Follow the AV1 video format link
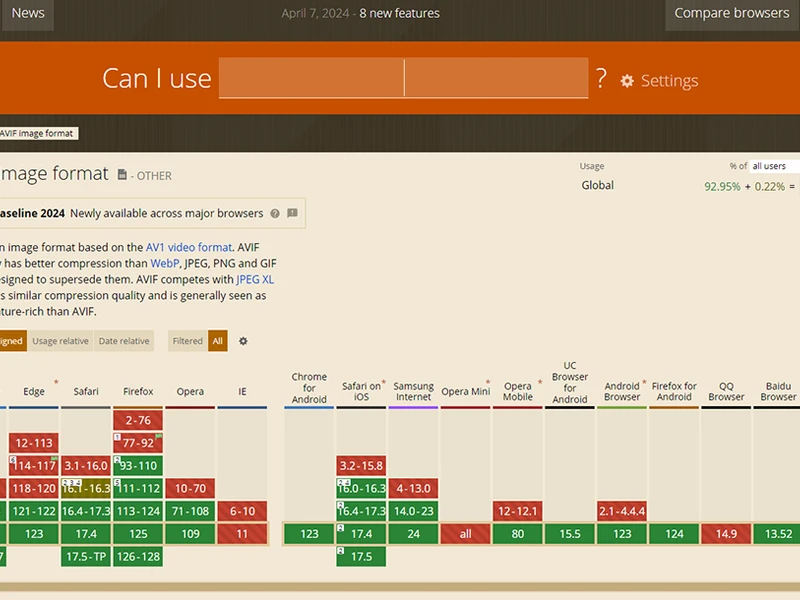 [x=189, y=247]
